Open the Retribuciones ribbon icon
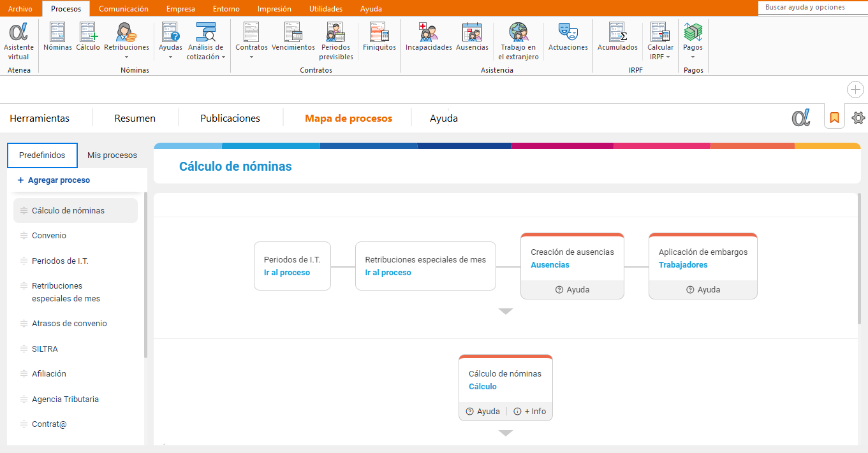The image size is (868, 453). point(126,32)
